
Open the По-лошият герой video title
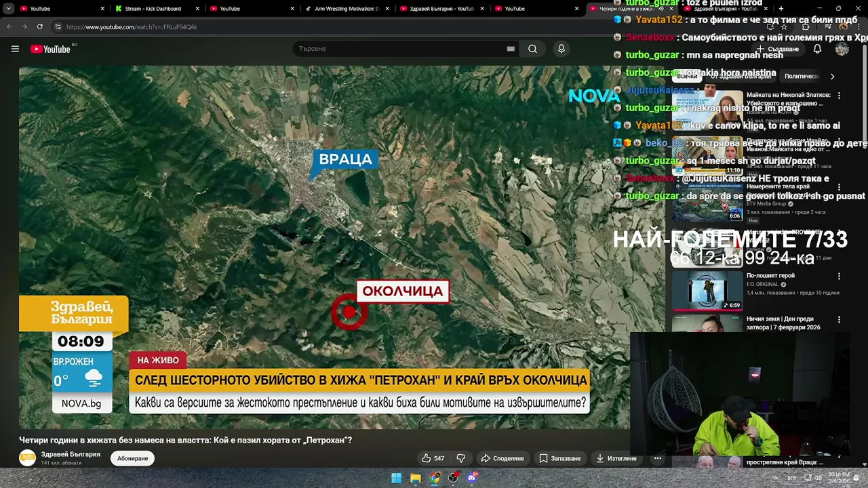(770, 276)
